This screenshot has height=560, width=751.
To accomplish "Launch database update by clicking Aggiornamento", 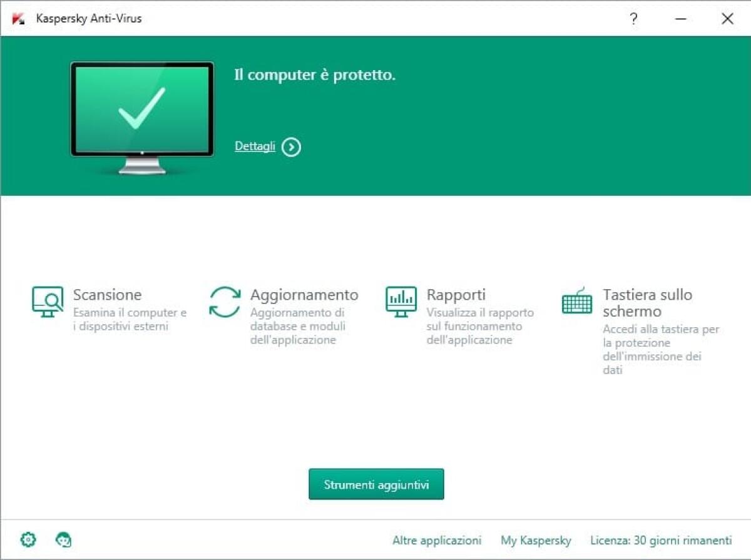I will [305, 294].
